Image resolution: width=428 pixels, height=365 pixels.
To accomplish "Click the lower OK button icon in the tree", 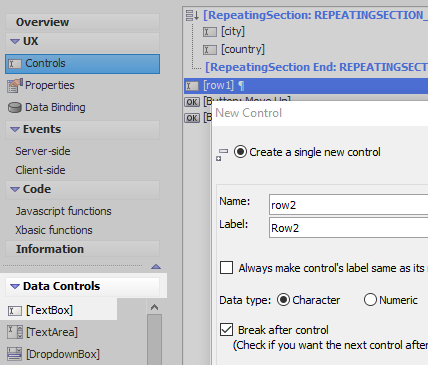I will point(192,118).
